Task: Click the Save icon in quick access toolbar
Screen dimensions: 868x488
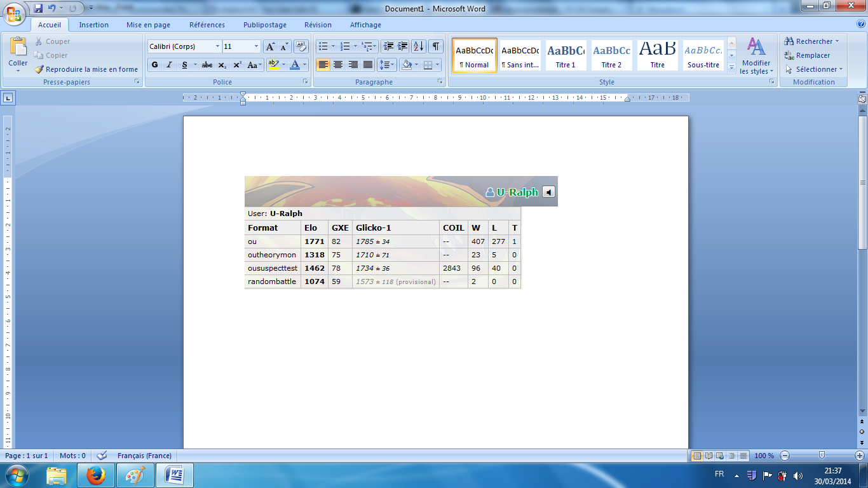Action: [x=38, y=8]
